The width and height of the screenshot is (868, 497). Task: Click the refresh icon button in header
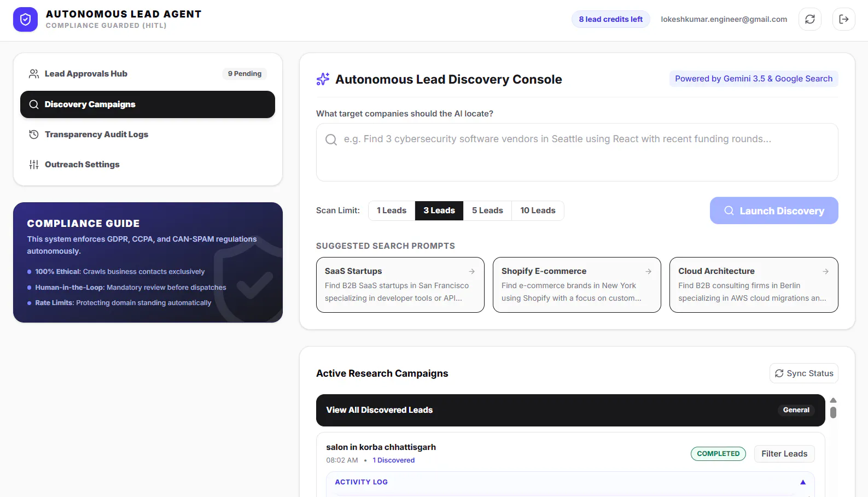[x=810, y=19]
